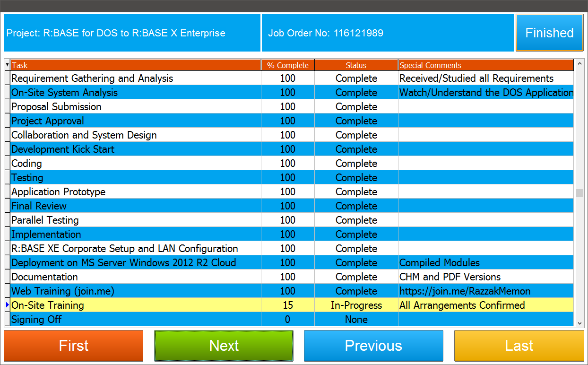This screenshot has height=365, width=588.
Task: Click the Compiled Modules comment cell
Action: click(485, 263)
